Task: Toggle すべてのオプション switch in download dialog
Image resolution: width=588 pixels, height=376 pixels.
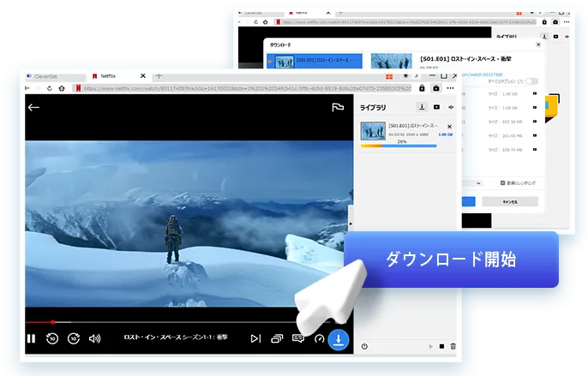Action: pos(531,81)
